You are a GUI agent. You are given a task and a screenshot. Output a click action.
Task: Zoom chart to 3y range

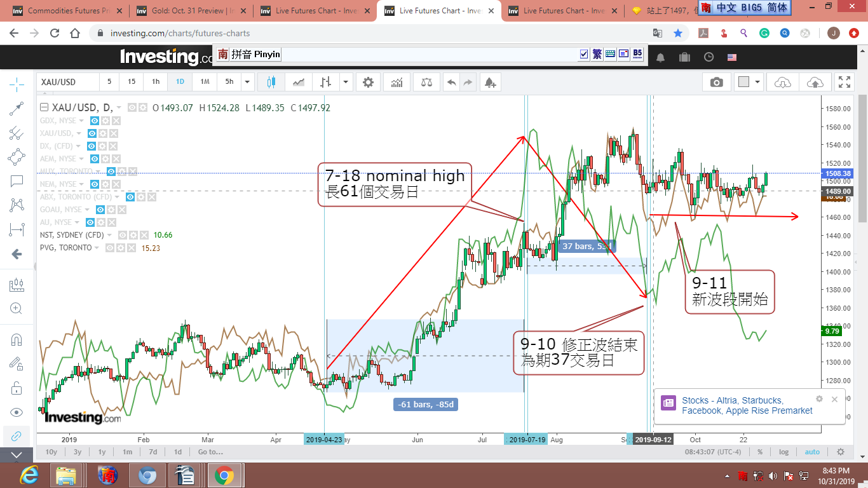click(x=78, y=452)
